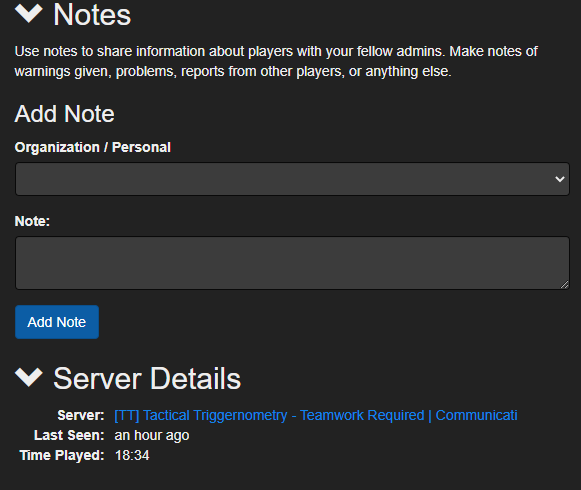Image resolution: width=581 pixels, height=490 pixels.
Task: Open the [TT] Tactical Triggernometry server link
Action: 316,415
